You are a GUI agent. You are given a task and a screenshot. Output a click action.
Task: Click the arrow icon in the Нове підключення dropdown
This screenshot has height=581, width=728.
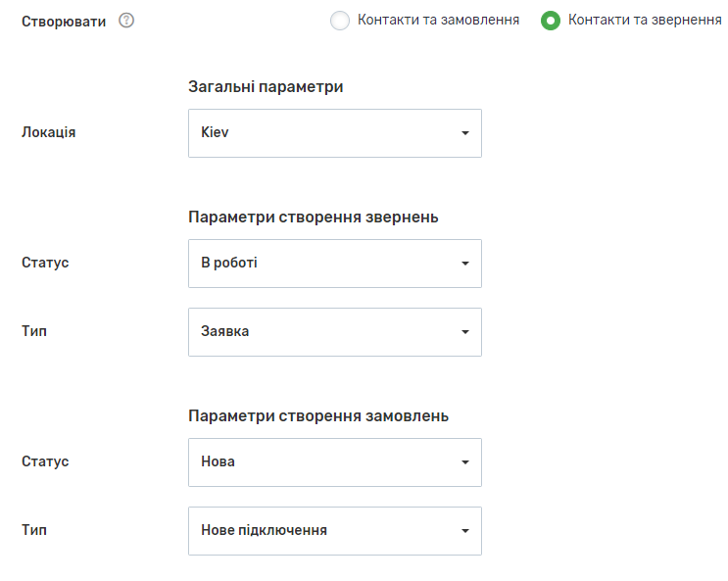tap(465, 531)
